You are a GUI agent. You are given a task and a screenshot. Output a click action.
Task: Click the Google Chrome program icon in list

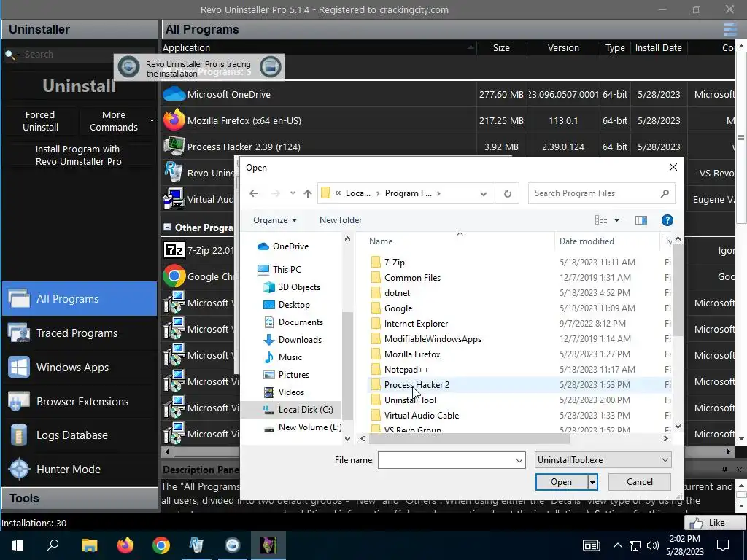click(174, 276)
